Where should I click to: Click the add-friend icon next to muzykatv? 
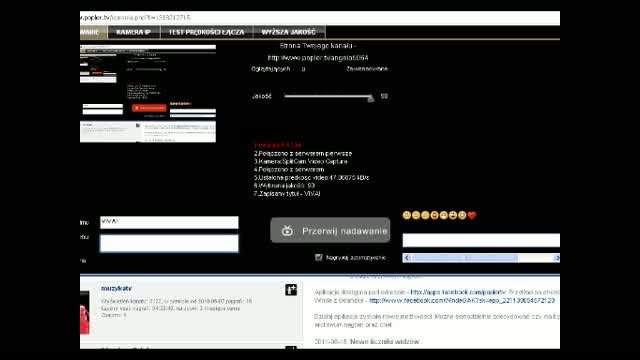tap(291, 290)
